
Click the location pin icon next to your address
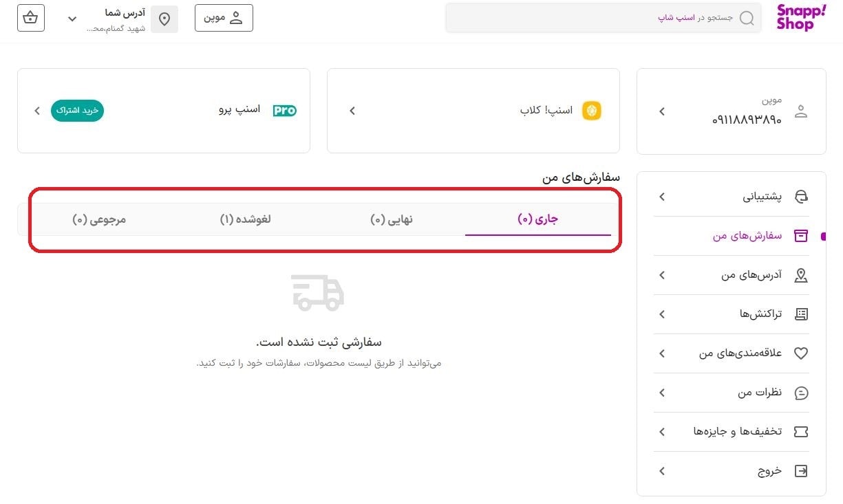pyautogui.click(x=164, y=19)
